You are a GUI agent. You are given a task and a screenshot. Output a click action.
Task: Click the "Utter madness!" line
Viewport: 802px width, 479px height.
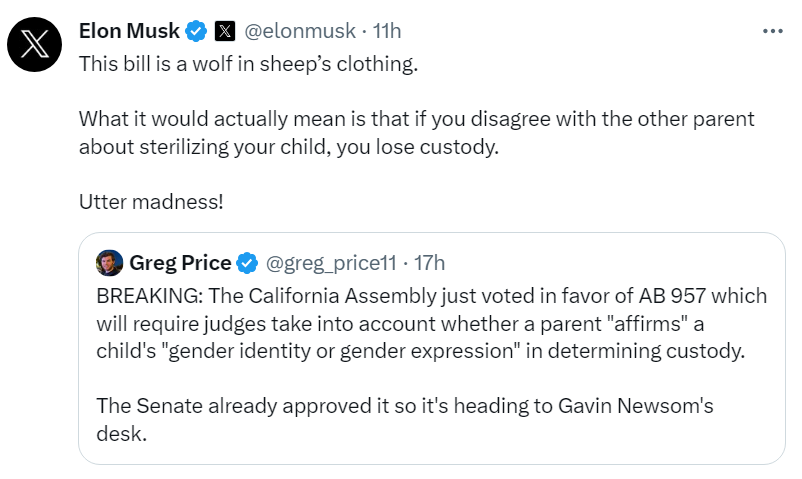151,201
